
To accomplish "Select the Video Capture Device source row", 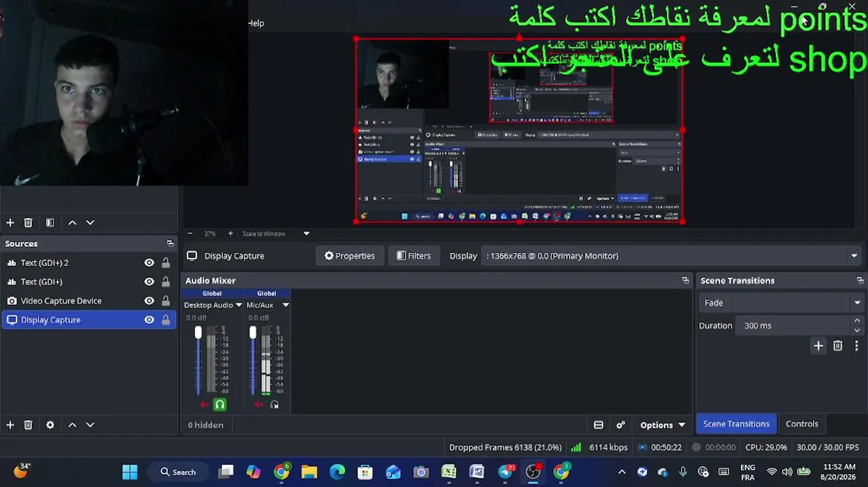I will (89, 301).
